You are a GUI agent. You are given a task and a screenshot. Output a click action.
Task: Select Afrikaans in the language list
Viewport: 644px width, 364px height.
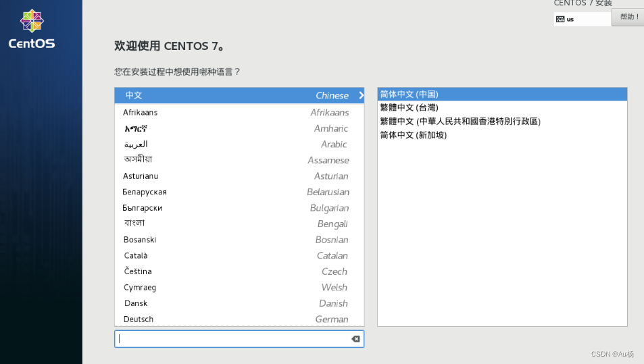coord(239,113)
